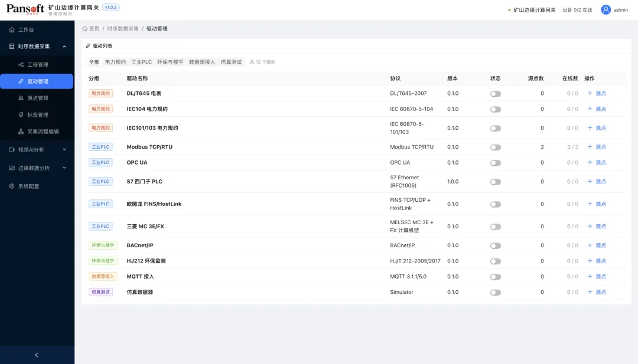Switch on the S7 西门子 PLC driver
The width and height of the screenshot is (638, 364).
click(495, 182)
